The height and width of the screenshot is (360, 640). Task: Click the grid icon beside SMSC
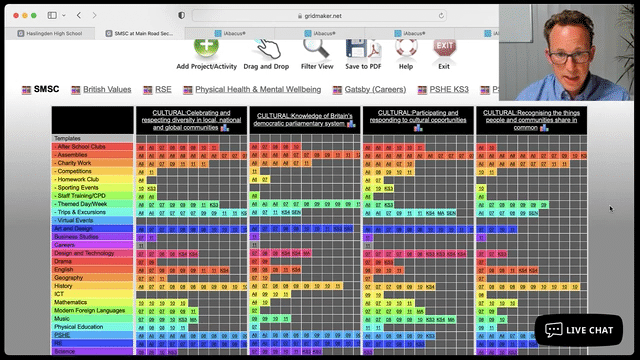[x=27, y=90]
